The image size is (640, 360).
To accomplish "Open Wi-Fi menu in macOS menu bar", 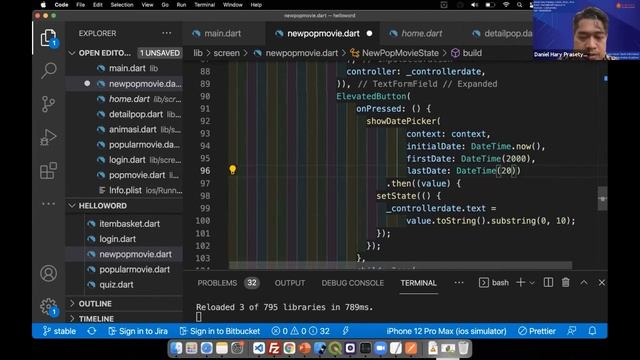I will [506, 5].
